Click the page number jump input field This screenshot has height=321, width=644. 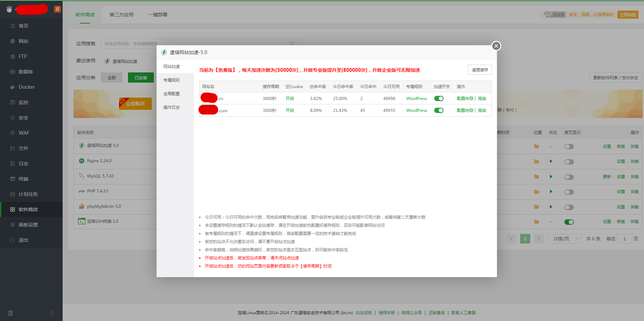tap(624, 239)
